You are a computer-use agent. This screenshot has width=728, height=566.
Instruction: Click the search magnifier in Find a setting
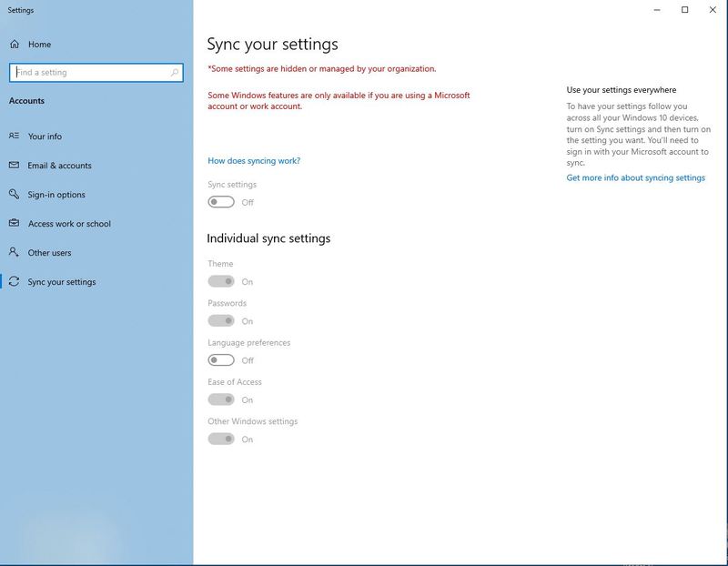coord(176,72)
